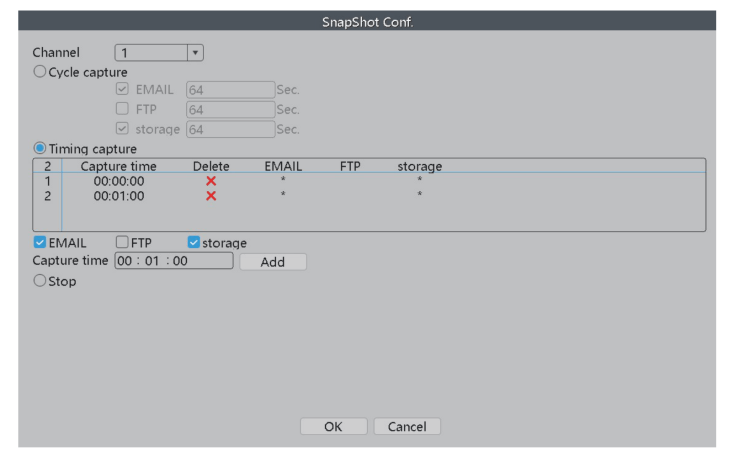
Task: Click the FTP interval seconds field
Action: coord(230,109)
